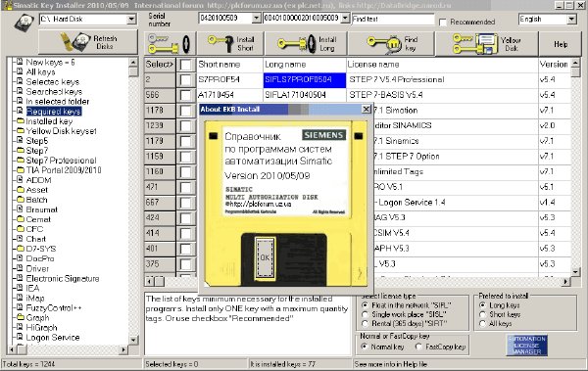588x371 pixels.
Task: Toggle the Recommended checkbox
Action: [x=443, y=23]
